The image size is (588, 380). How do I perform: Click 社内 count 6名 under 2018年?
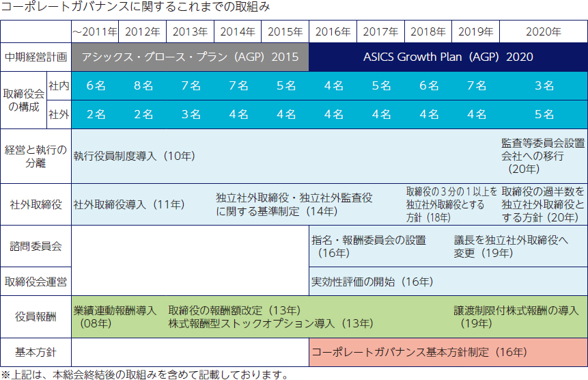pos(429,86)
